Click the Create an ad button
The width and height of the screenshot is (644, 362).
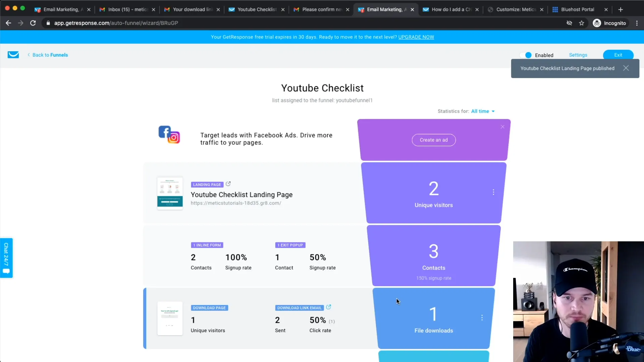(x=434, y=140)
